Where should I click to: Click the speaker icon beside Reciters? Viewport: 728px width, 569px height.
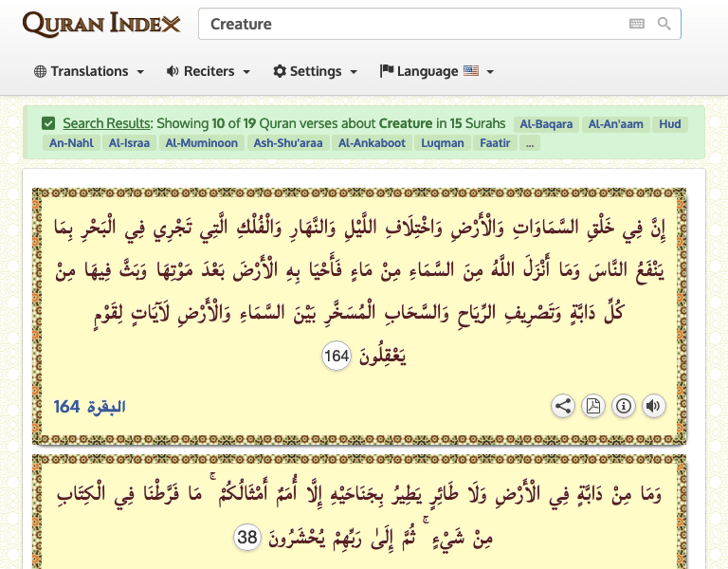pos(173,71)
